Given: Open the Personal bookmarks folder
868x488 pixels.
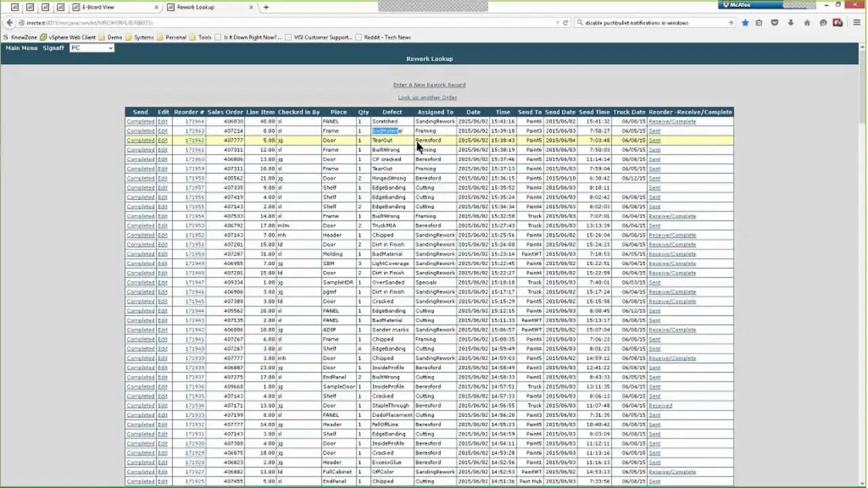Looking at the screenshot, I should tap(172, 37).
